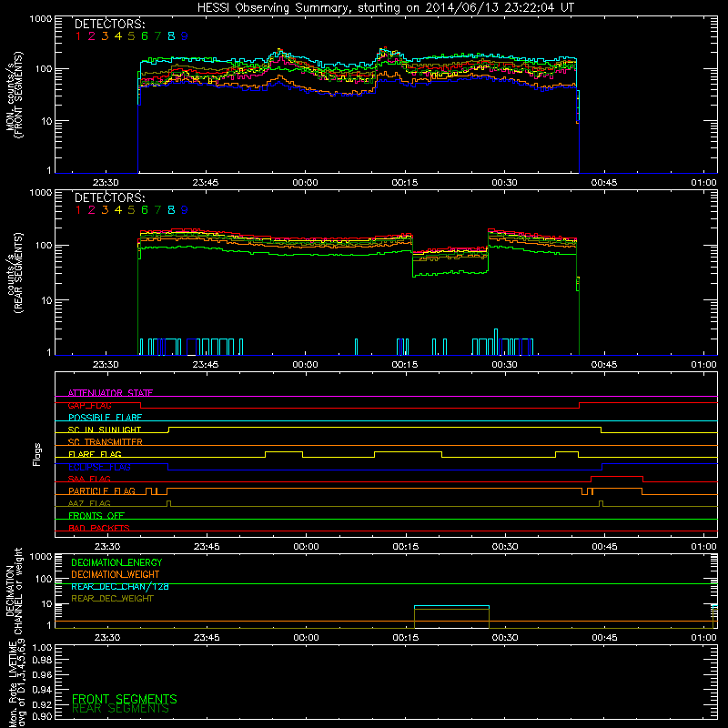Click the 23:30 time label below front segments plot

click(106, 183)
